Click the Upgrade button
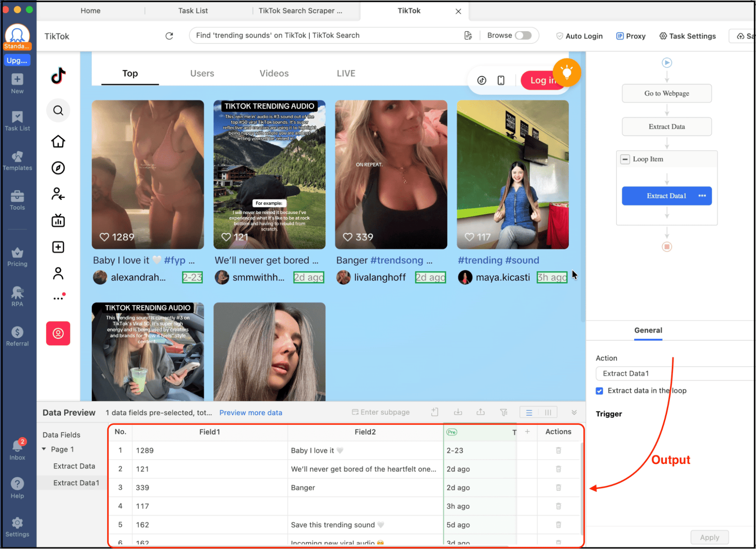 click(x=17, y=60)
